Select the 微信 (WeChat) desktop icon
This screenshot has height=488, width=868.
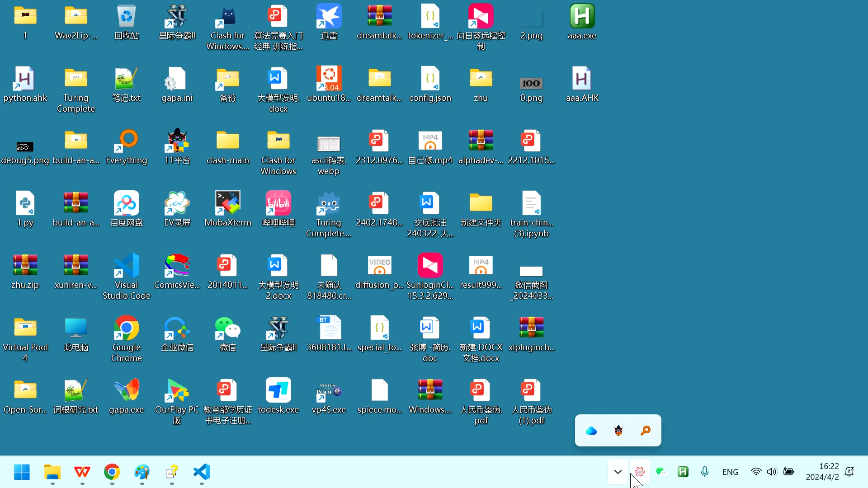(228, 328)
